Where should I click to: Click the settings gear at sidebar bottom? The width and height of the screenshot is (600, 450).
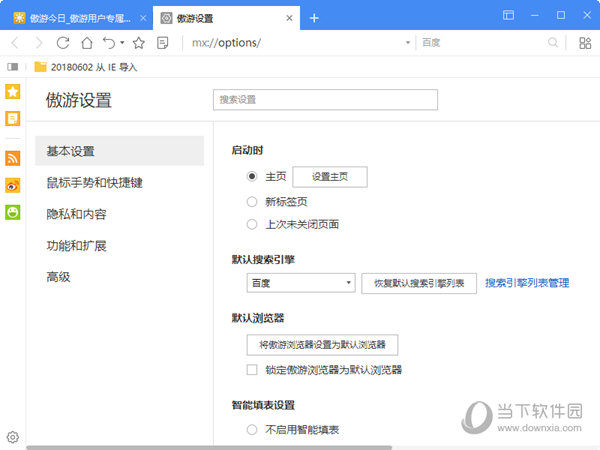coord(13,437)
